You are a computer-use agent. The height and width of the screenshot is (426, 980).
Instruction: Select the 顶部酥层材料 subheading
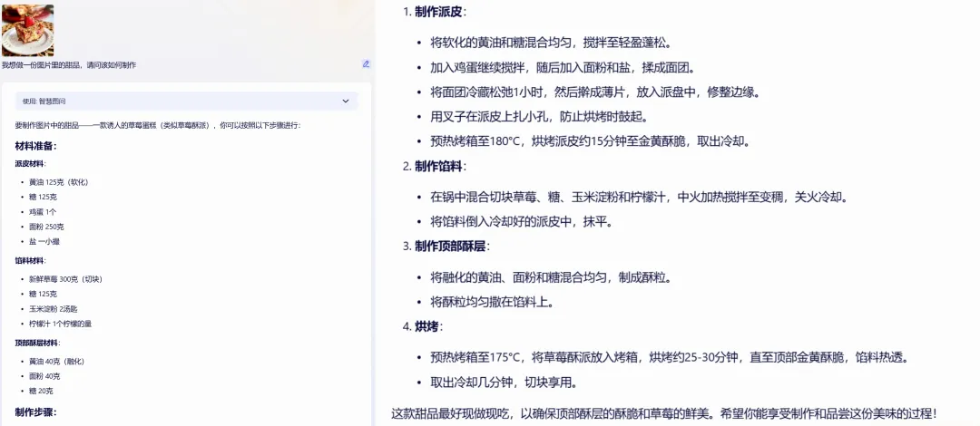pyautogui.click(x=39, y=343)
